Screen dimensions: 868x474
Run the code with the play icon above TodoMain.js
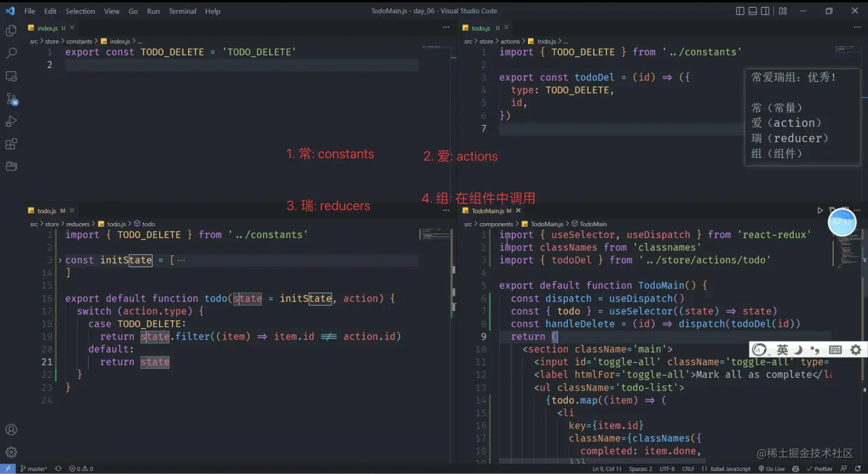820,210
